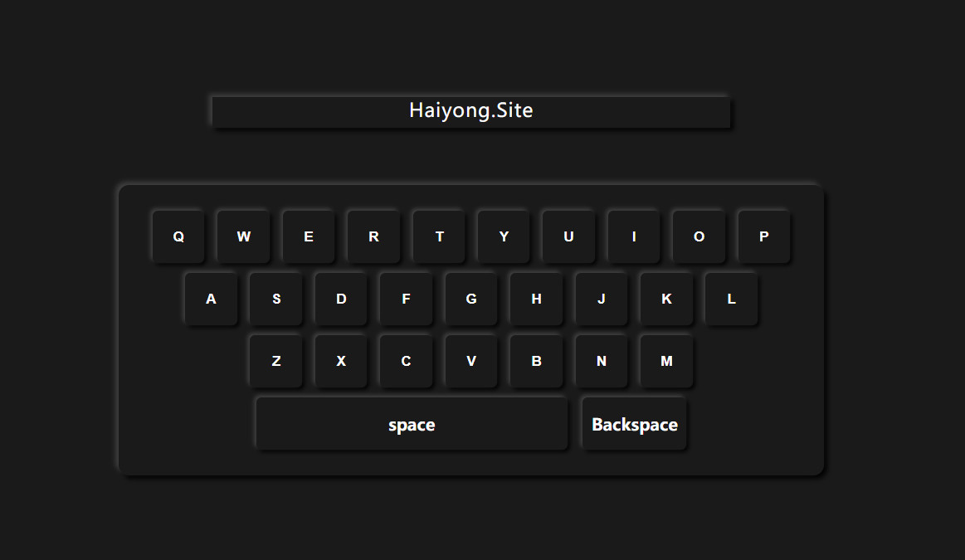Click the Haiyong.Site text display field
This screenshot has height=560, width=965.
pos(470,111)
